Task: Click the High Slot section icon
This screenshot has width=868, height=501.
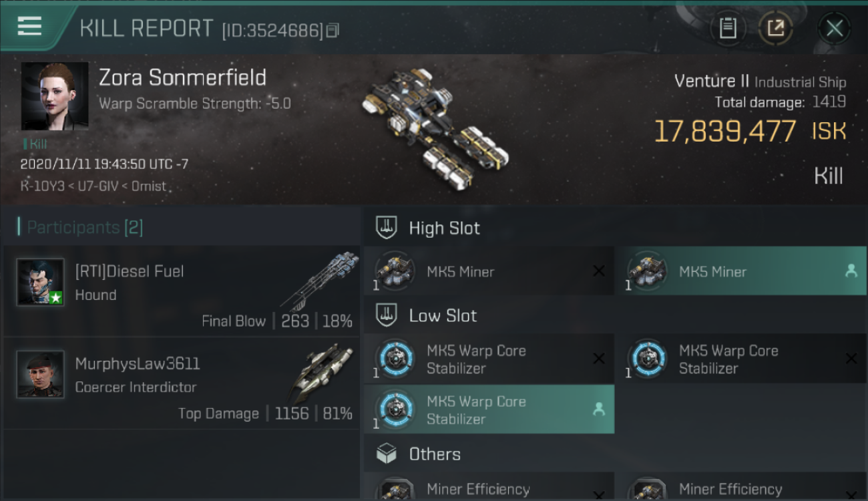Action: (387, 228)
